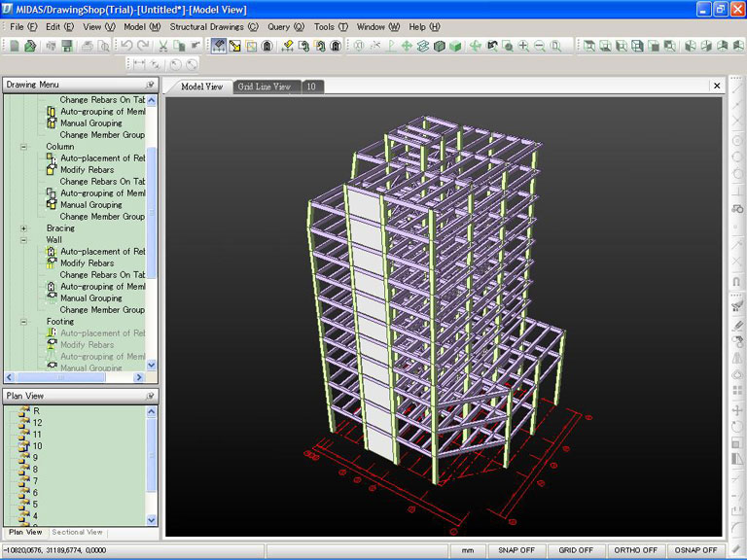Click the column Auto-placement of Rebars icon
This screenshot has height=560, width=747.
[x=51, y=157]
